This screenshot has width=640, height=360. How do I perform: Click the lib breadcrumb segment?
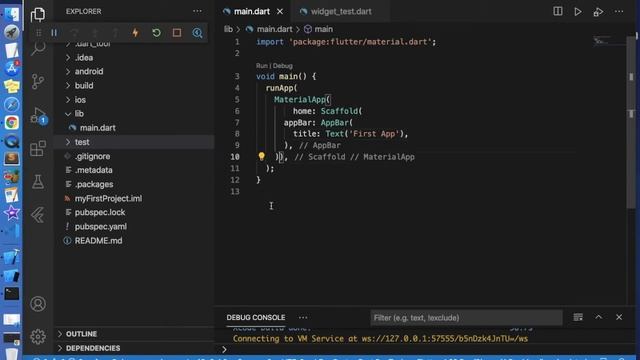tap(228, 29)
